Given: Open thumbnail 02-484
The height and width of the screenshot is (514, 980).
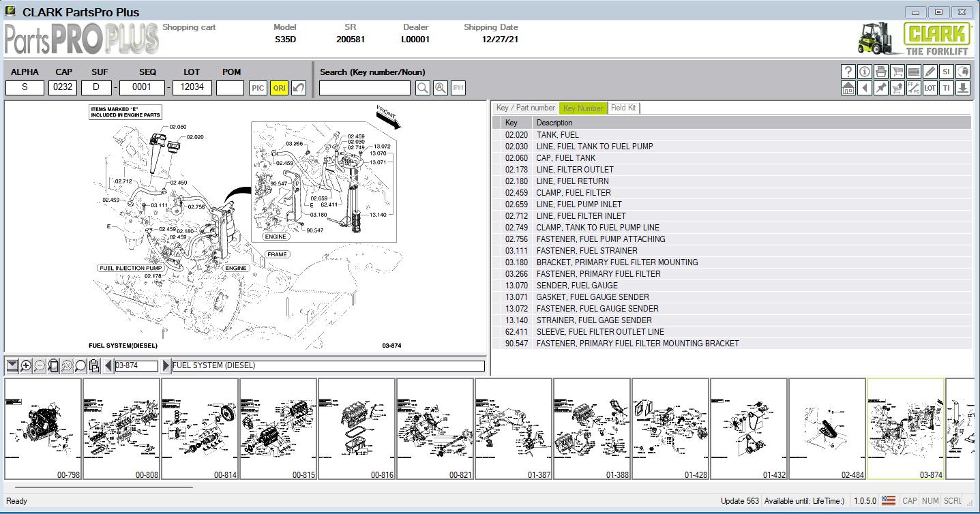Looking at the screenshot, I should point(827,429).
